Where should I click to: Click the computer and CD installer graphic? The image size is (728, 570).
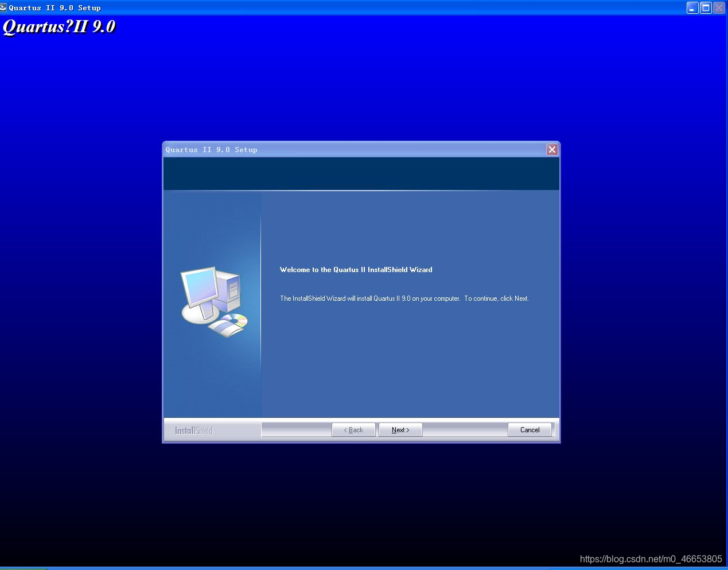point(214,302)
